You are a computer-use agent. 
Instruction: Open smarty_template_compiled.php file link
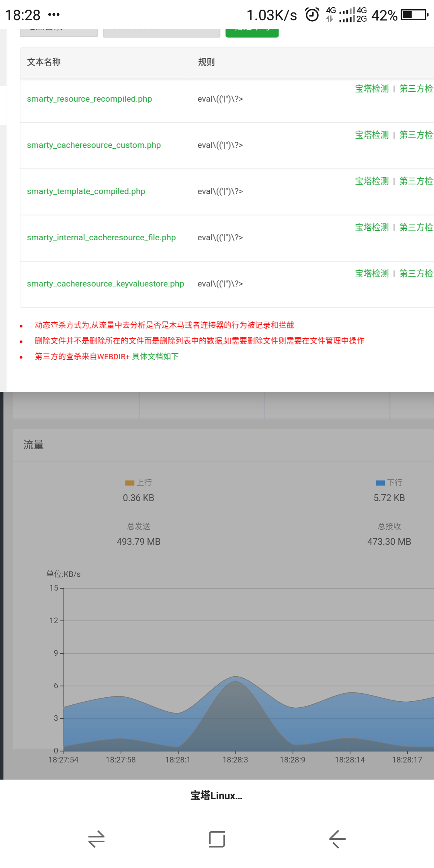click(86, 191)
